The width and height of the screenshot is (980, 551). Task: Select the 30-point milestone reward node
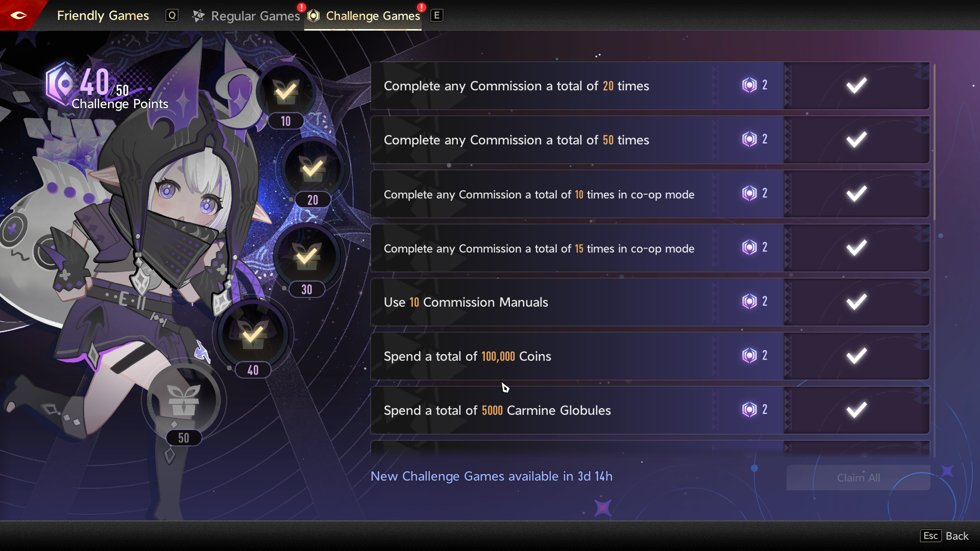(x=307, y=255)
